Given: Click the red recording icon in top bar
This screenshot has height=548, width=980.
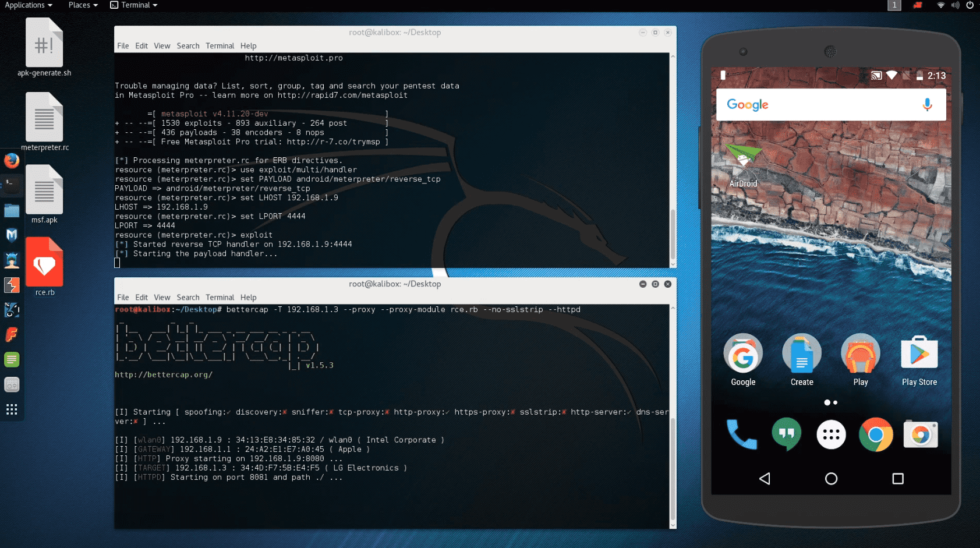Looking at the screenshot, I should (x=918, y=5).
